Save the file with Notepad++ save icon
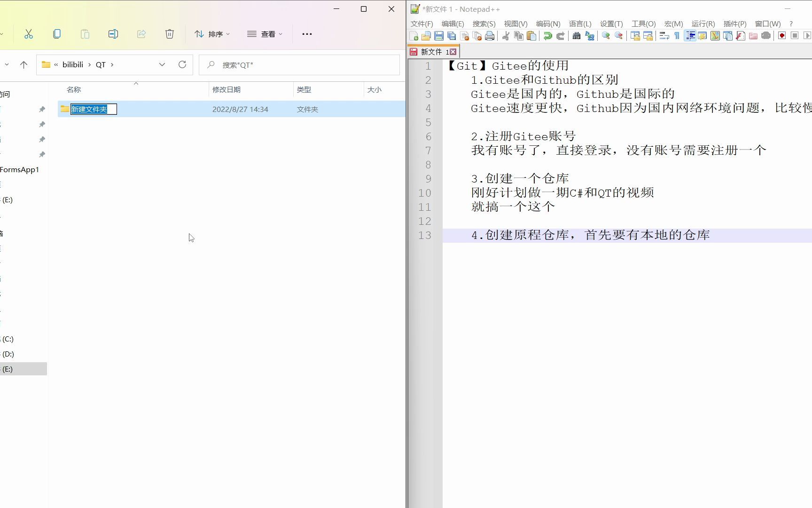Screen dimensions: 812x508 click(439, 36)
